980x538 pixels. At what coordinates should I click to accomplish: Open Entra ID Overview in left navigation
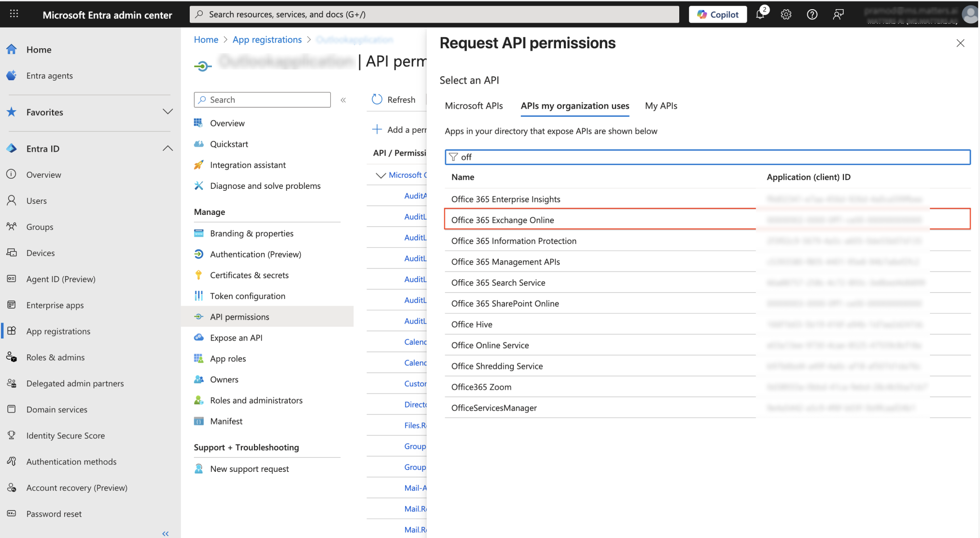click(43, 175)
